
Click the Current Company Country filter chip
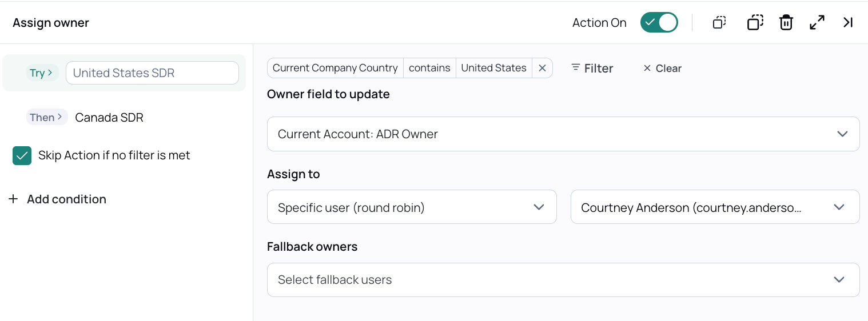(x=335, y=68)
